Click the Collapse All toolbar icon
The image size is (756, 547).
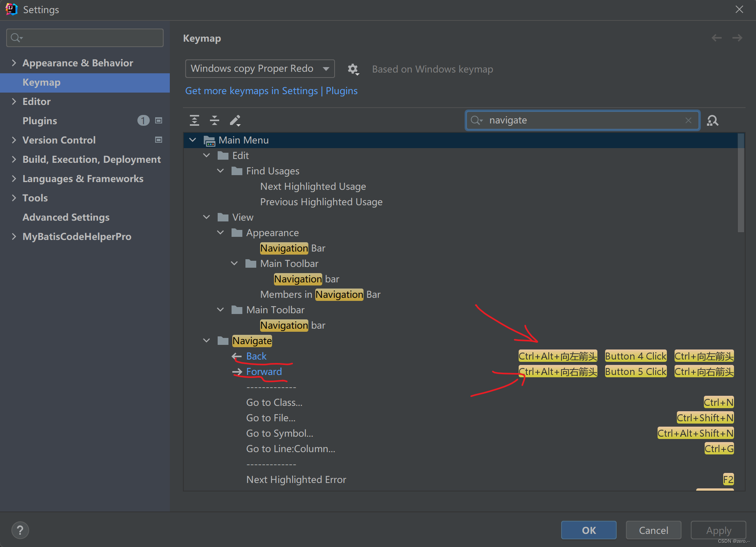pos(215,120)
